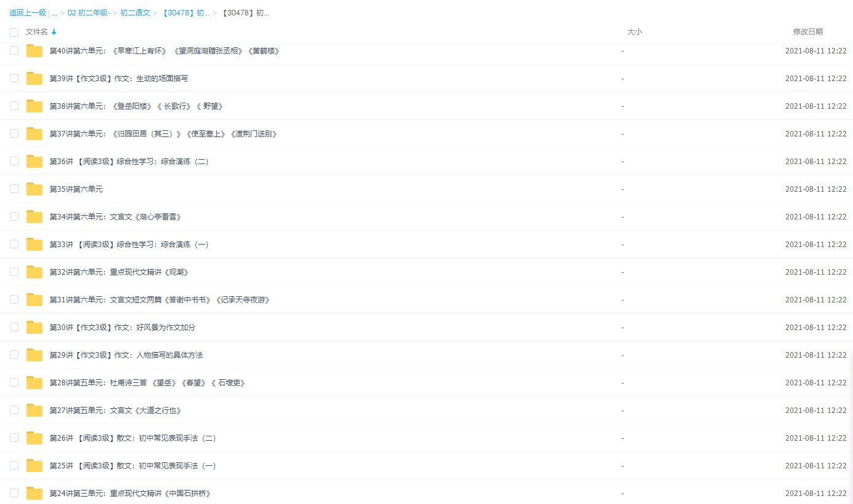The image size is (853, 504).
Task: Click the 大小 column header
Action: click(x=634, y=32)
